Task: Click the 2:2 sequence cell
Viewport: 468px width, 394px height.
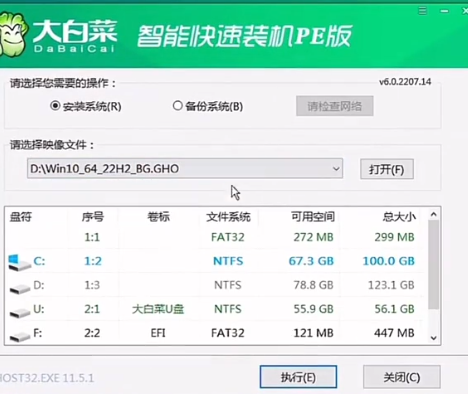Action: click(x=92, y=333)
